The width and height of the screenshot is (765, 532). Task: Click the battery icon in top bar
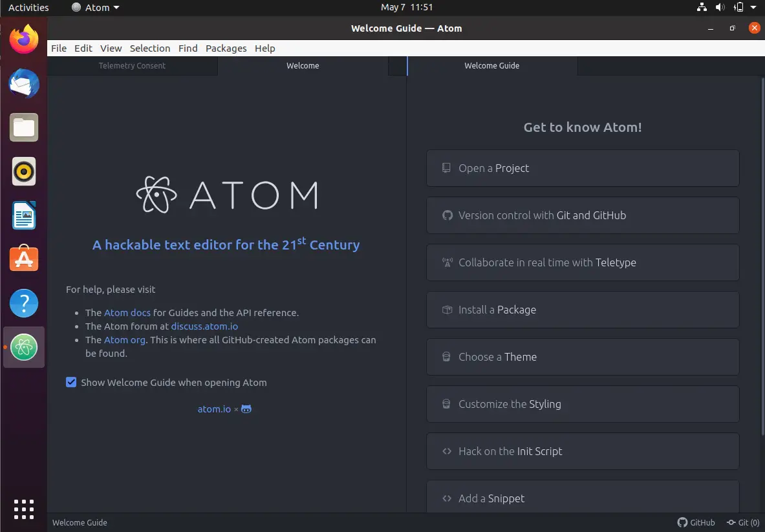[x=738, y=7]
